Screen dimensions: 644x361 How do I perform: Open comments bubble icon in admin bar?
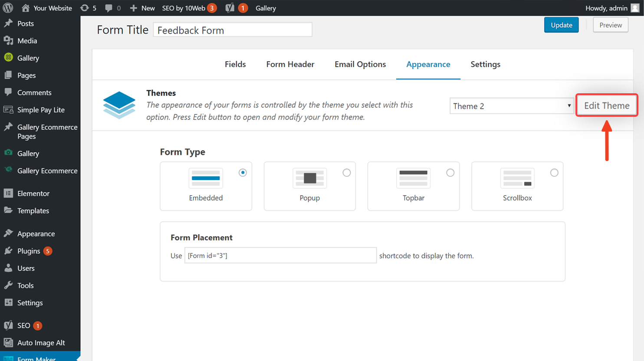(108, 8)
